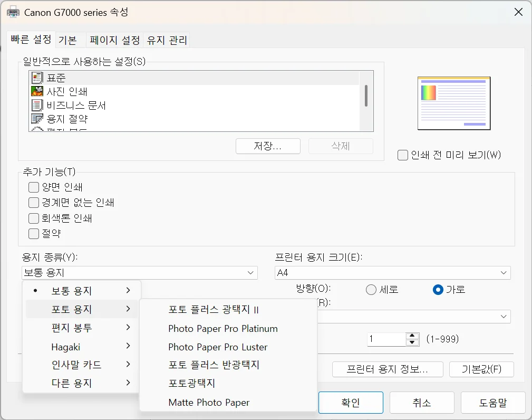Switch to the 유지 관리 tab
This screenshot has height=420, width=532.
point(166,40)
